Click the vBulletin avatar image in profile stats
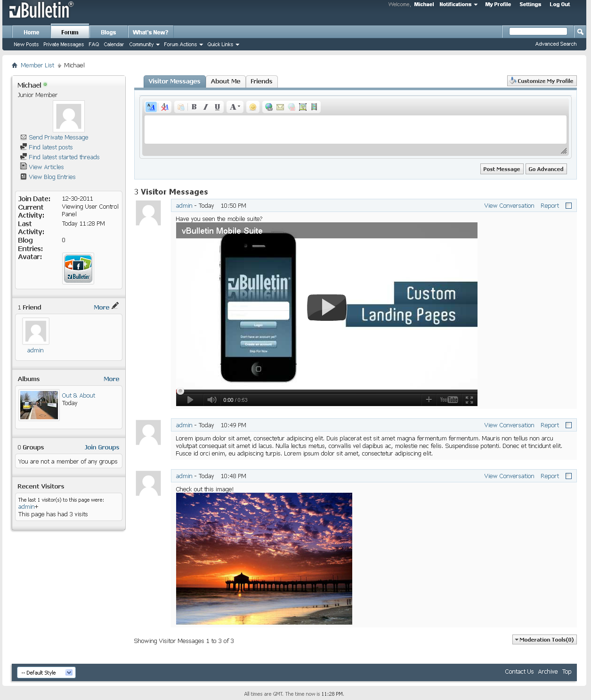This screenshot has height=700, width=591. tap(78, 269)
